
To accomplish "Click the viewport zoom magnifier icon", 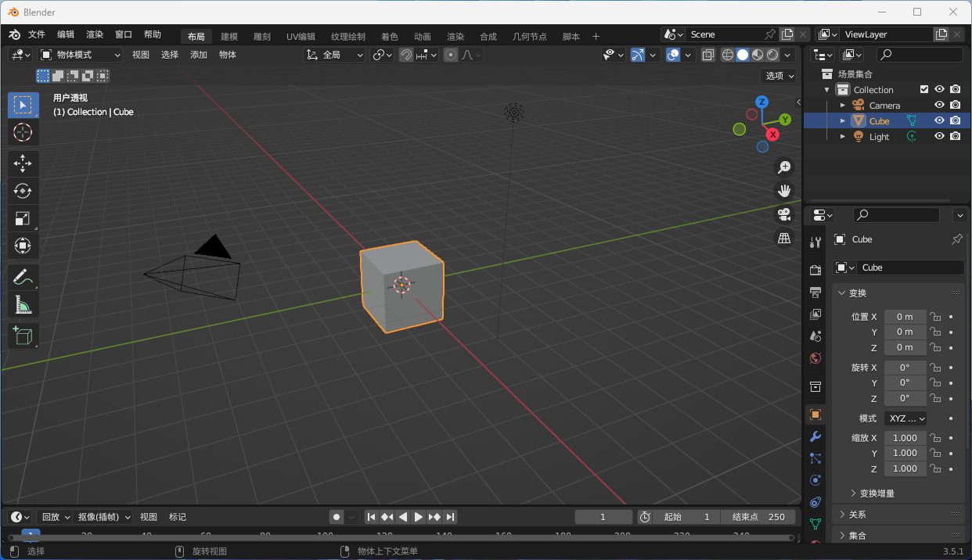I will pos(784,167).
